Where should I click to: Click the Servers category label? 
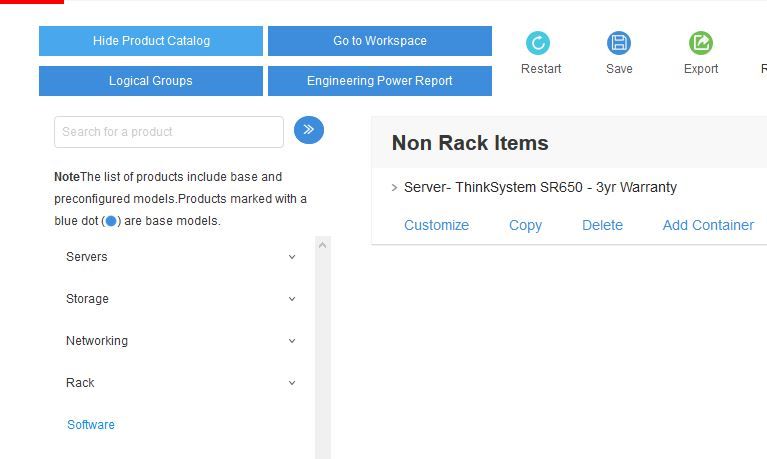[87, 256]
